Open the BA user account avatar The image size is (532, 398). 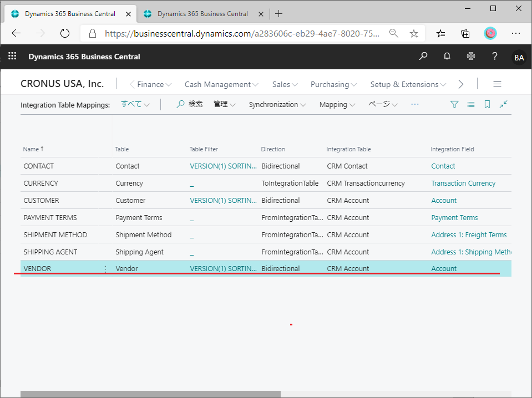pyautogui.click(x=519, y=58)
